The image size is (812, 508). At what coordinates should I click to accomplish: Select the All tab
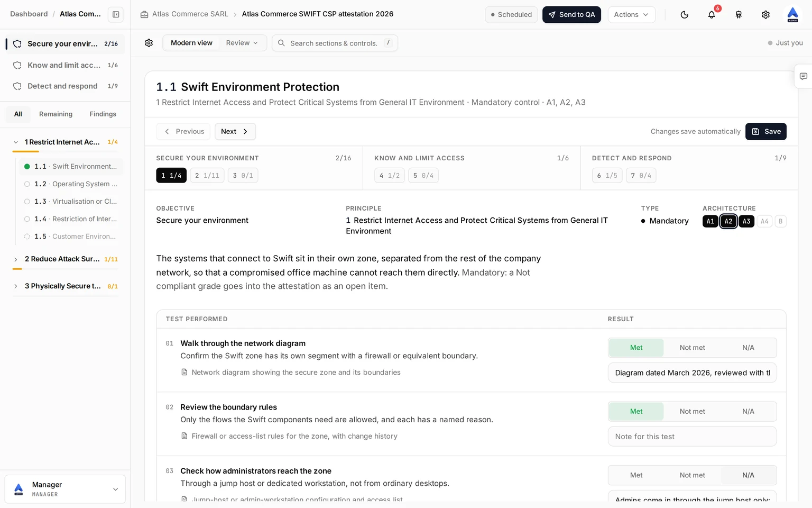[x=18, y=114]
